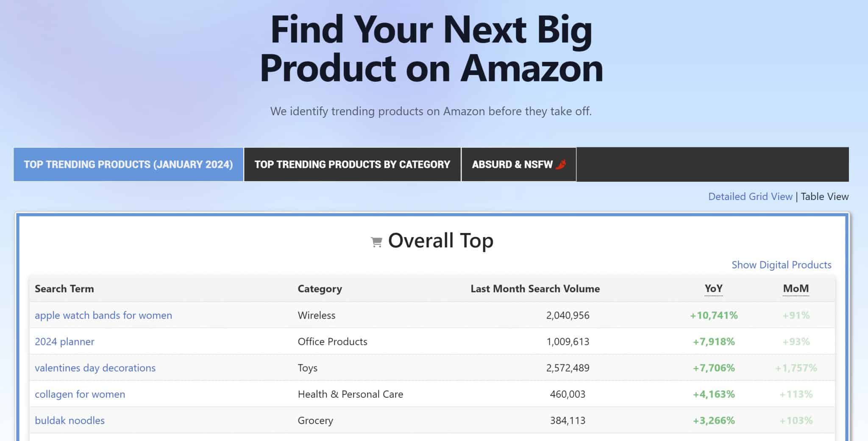Open the Absurd & NSFW tab

519,164
